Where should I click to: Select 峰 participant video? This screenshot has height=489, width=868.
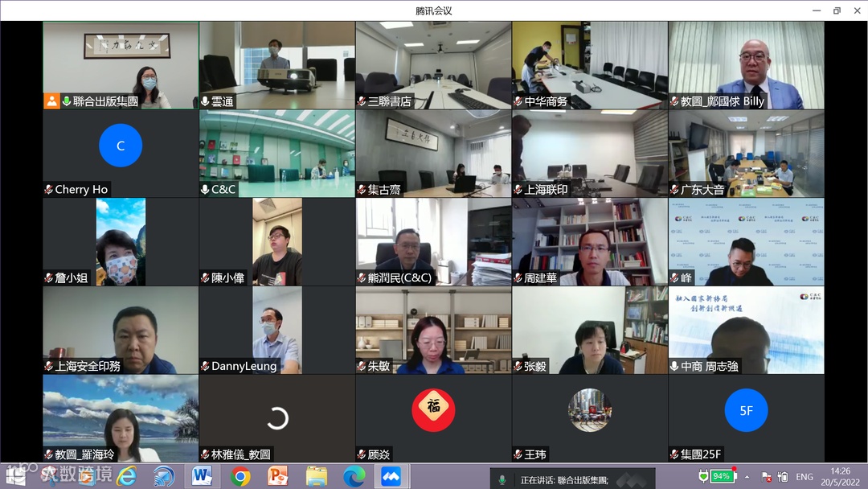click(x=746, y=242)
